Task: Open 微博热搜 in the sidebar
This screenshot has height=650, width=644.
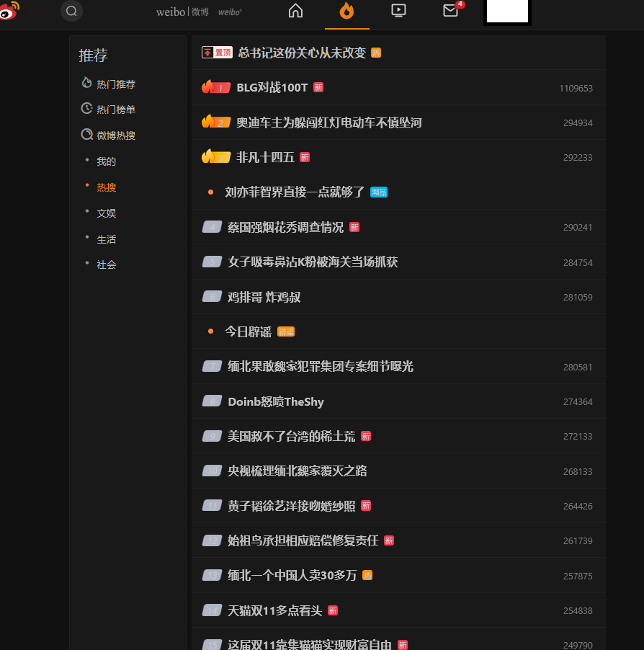Action: (116, 135)
